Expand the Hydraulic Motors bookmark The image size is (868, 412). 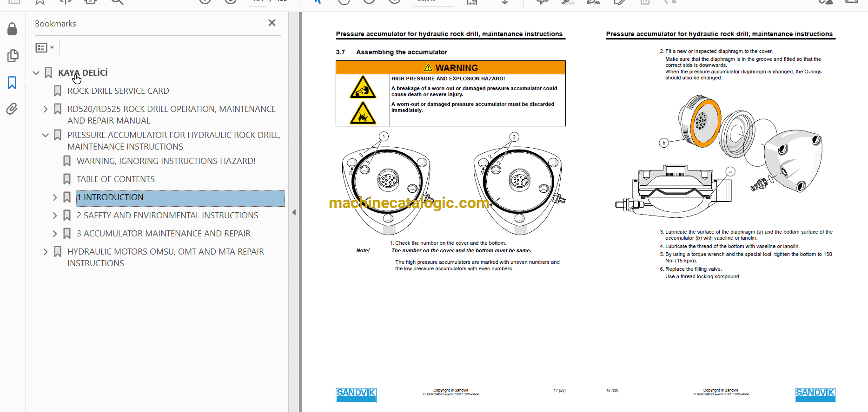(46, 252)
